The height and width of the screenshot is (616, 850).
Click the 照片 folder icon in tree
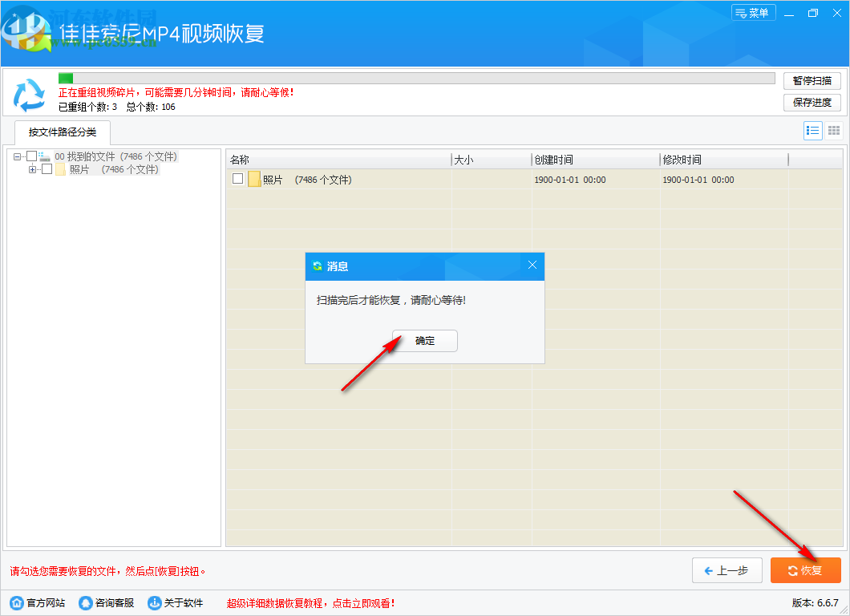pos(60,170)
